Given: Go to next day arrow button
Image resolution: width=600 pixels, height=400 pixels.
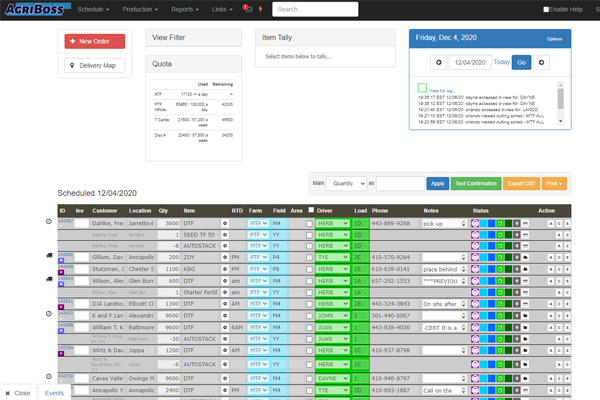Looking at the screenshot, I should [x=541, y=62].
